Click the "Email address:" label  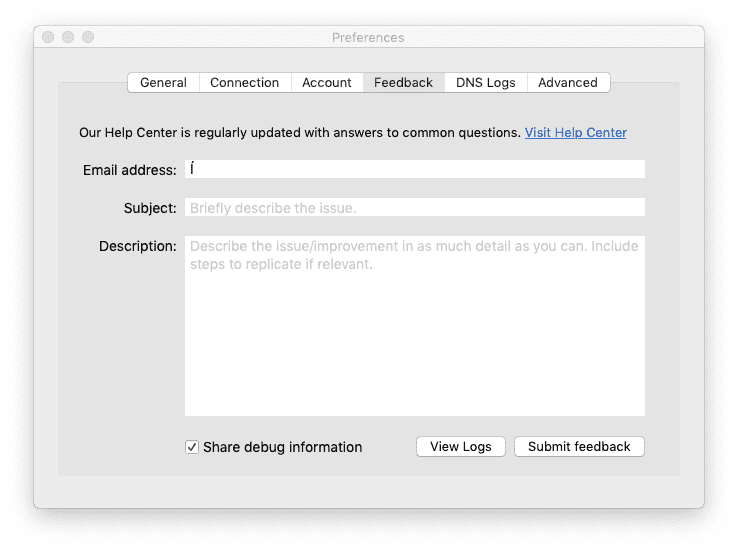(129, 171)
